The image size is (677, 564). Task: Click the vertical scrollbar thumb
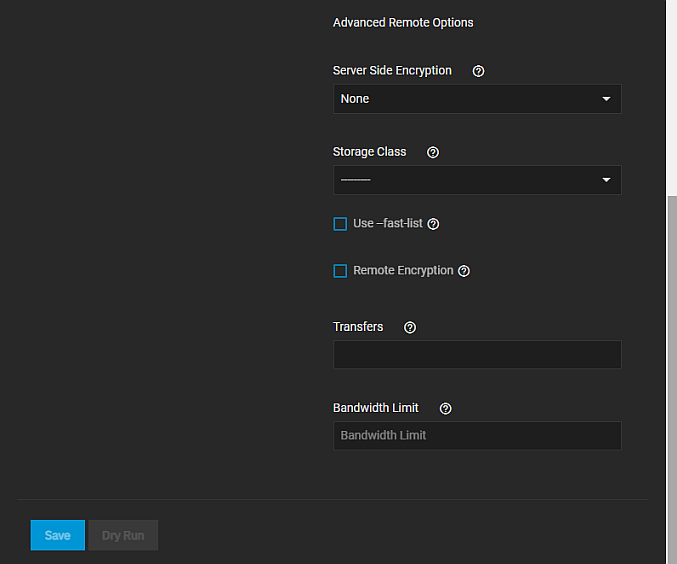[671, 380]
